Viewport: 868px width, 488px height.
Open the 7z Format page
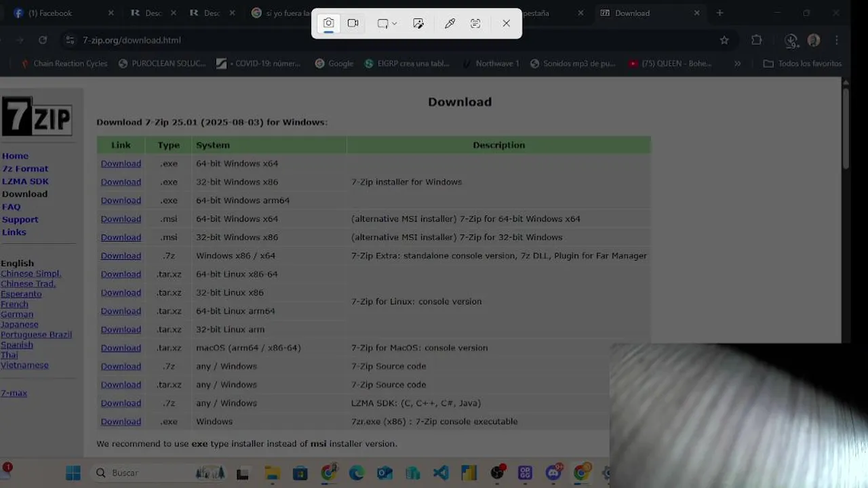tap(25, 169)
